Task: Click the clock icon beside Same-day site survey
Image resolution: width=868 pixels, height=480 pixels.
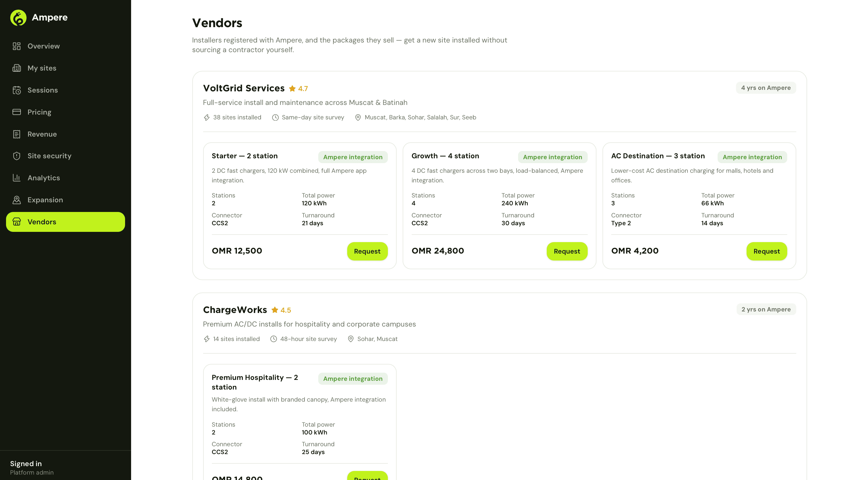Action: pyautogui.click(x=275, y=117)
